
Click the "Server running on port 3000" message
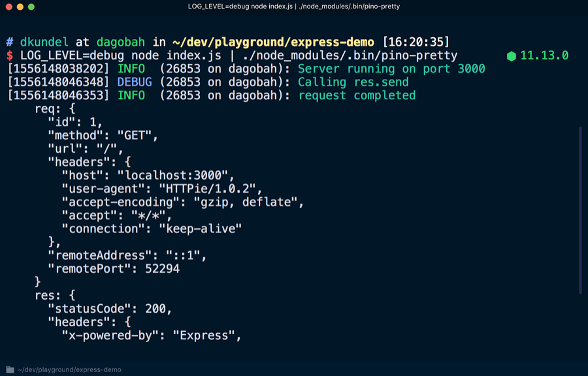coord(391,69)
